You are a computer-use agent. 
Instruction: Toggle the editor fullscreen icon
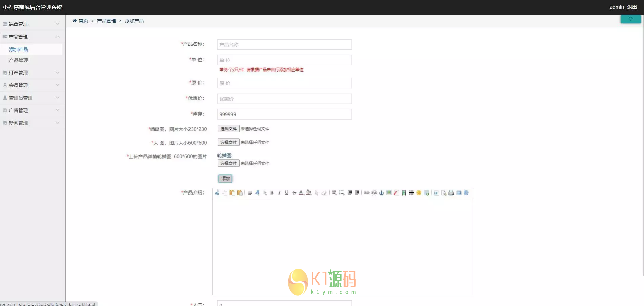pyautogui.click(x=459, y=193)
